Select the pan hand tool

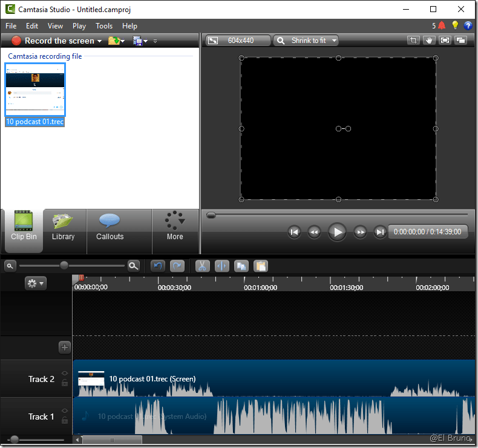429,41
